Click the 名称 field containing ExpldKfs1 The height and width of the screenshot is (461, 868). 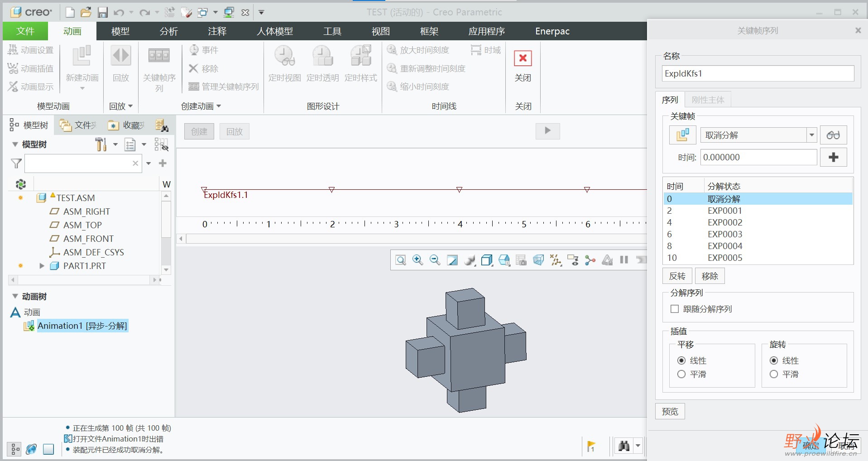[x=758, y=73]
